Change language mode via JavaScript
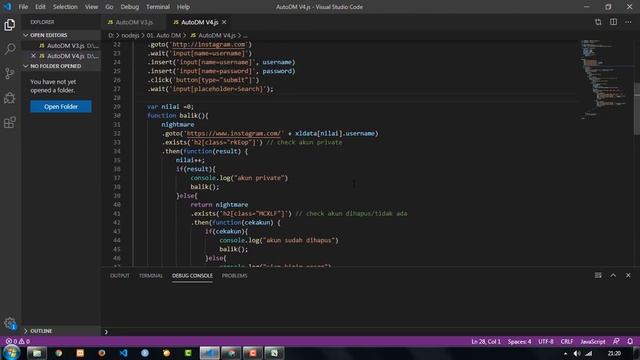The image size is (640, 360). [593, 341]
